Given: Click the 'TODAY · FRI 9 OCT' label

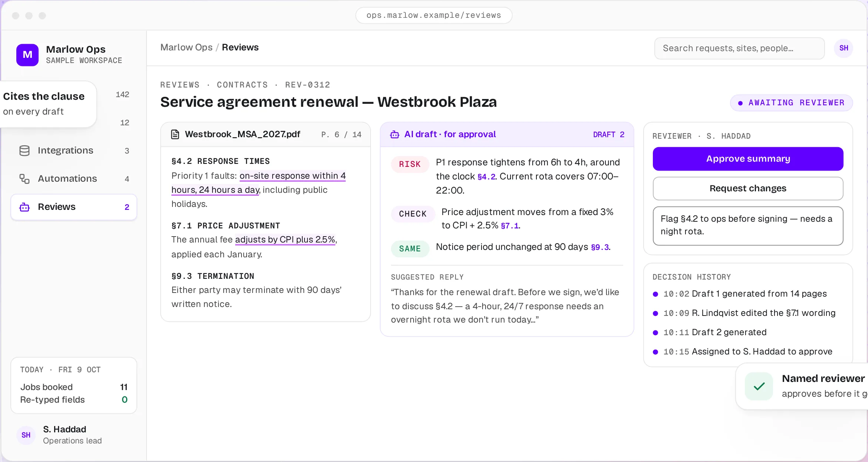Looking at the screenshot, I should pyautogui.click(x=60, y=370).
